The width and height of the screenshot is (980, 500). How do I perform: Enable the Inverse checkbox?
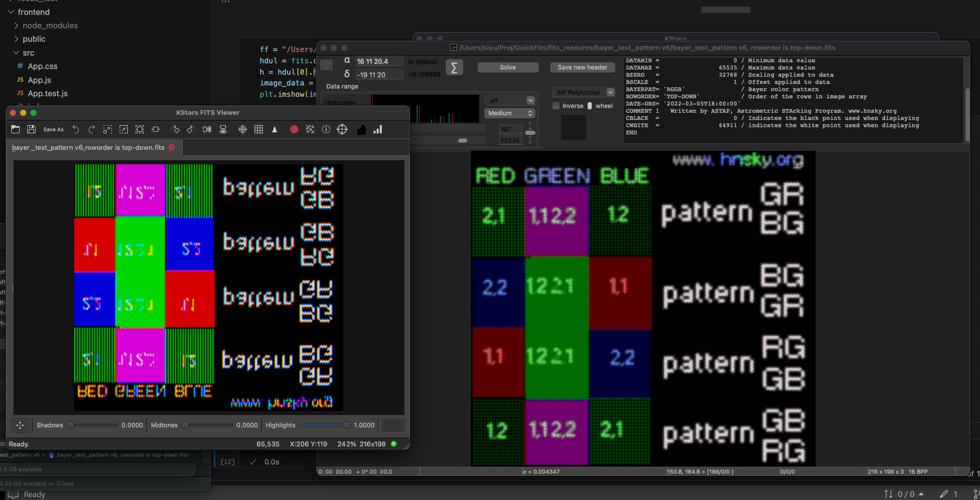(x=556, y=106)
